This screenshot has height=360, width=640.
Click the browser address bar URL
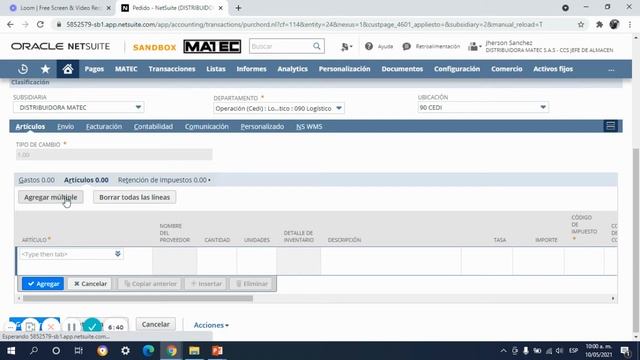click(304, 24)
